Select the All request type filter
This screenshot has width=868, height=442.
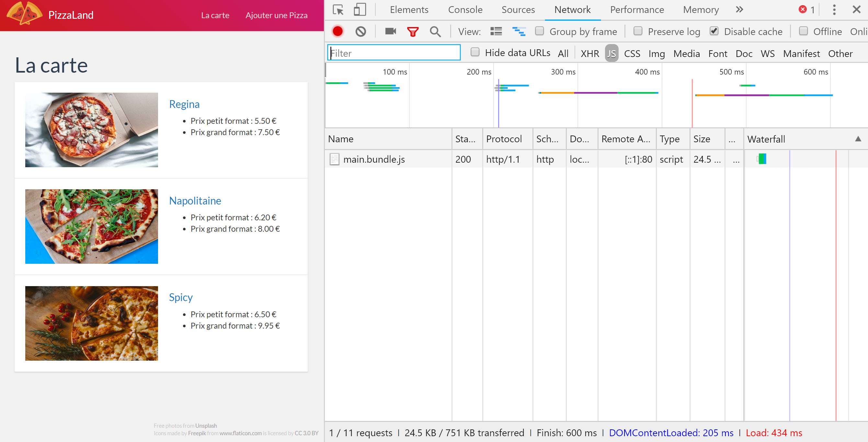tap(563, 53)
